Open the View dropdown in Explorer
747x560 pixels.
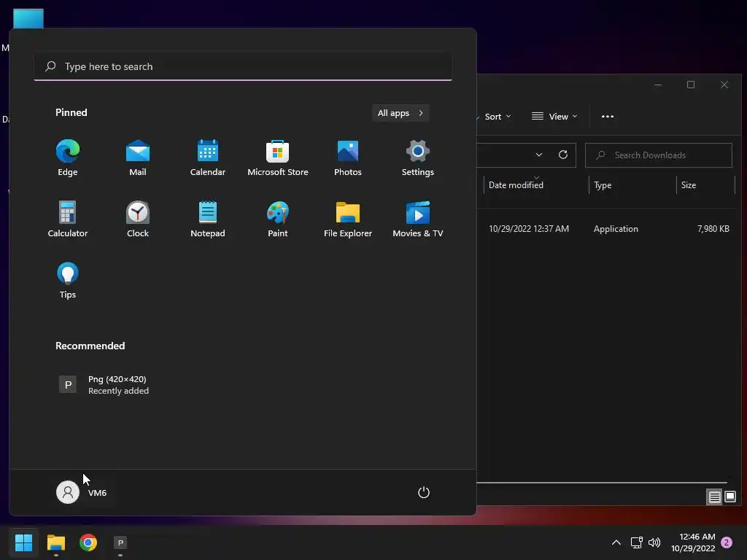tap(554, 117)
